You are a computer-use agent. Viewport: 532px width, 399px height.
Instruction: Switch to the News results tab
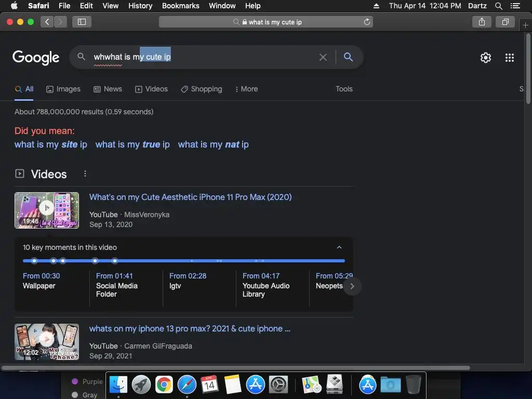(108, 89)
